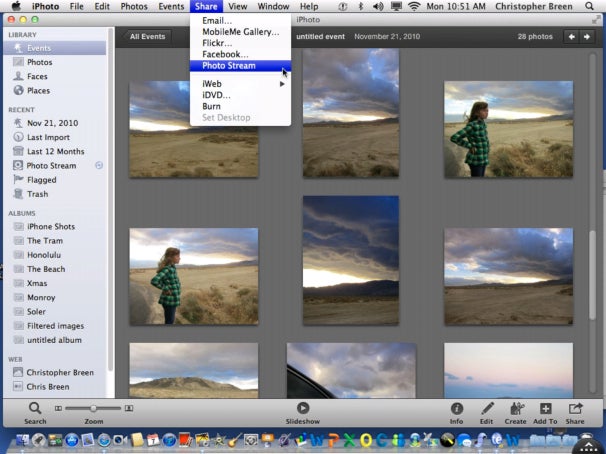Click the zoom slider knob

click(93, 408)
